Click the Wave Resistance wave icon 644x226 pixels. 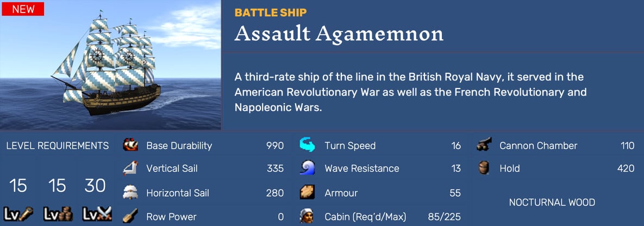pyautogui.click(x=308, y=168)
